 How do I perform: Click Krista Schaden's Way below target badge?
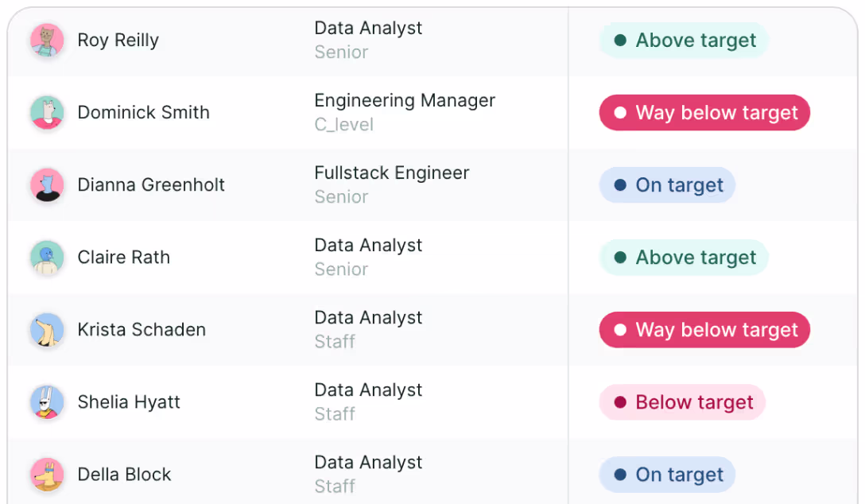(x=704, y=330)
